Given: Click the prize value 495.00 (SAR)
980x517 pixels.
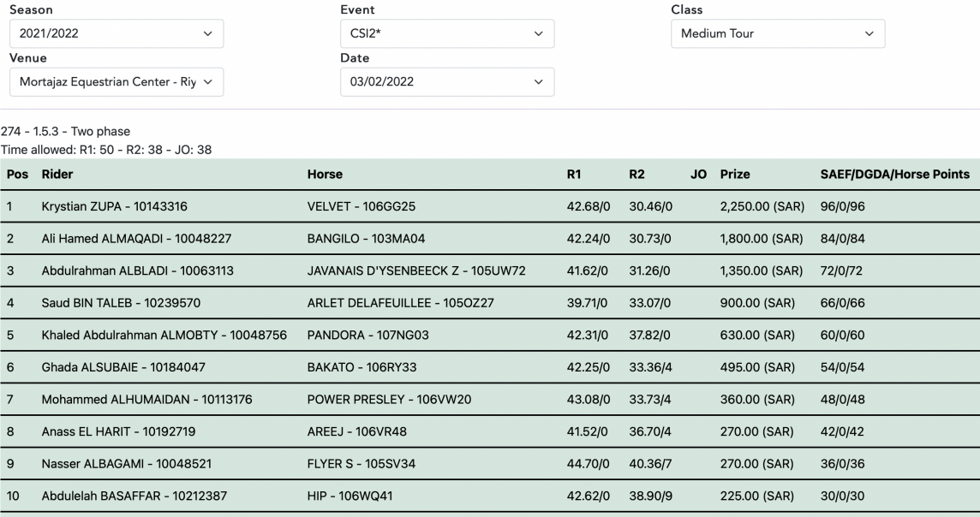Looking at the screenshot, I should (x=757, y=367).
